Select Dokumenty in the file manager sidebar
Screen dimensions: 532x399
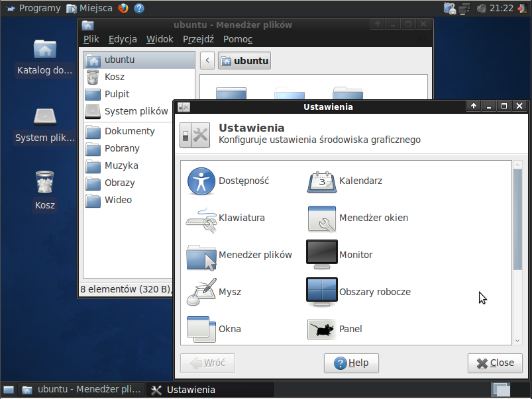pyautogui.click(x=129, y=131)
